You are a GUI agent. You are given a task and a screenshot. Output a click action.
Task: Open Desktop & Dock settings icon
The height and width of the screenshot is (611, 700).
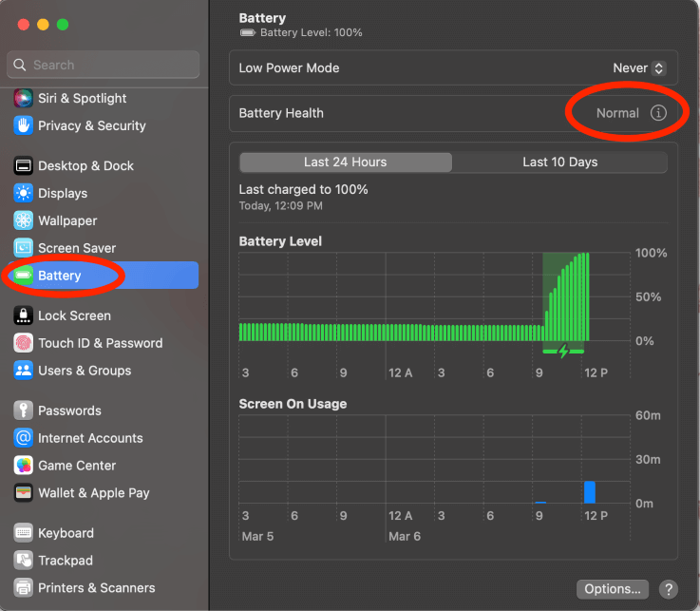[24, 165]
